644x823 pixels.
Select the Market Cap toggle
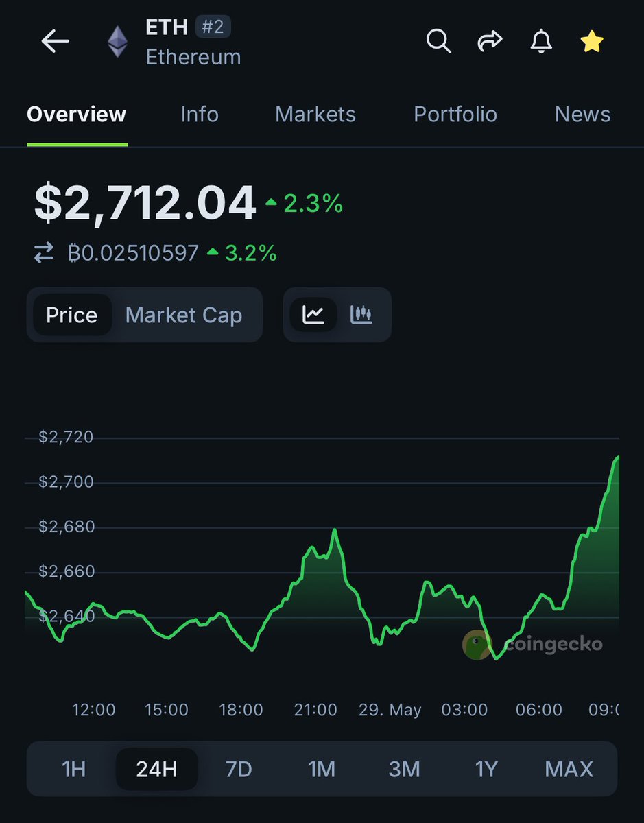[x=184, y=315]
